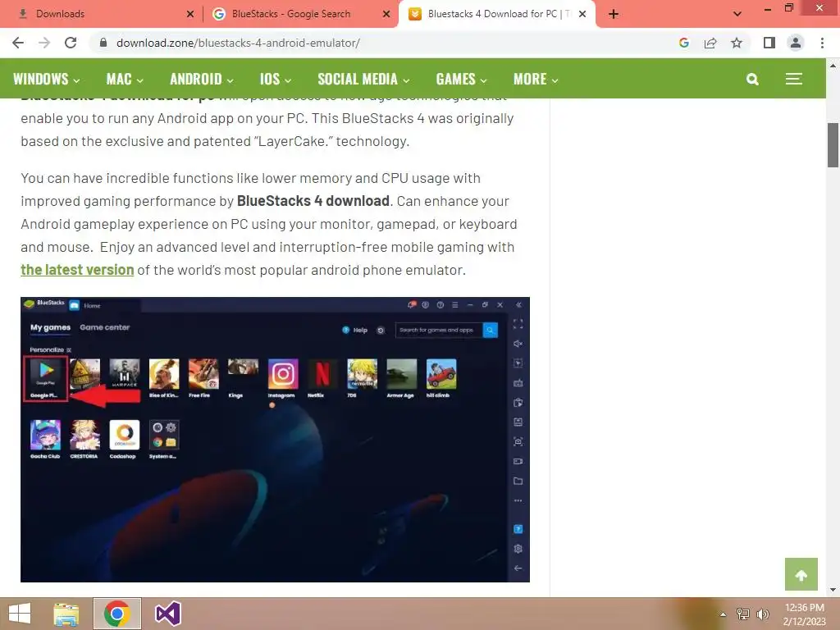Expand the GAMES menu
The width and height of the screenshot is (840, 630).
tap(462, 80)
